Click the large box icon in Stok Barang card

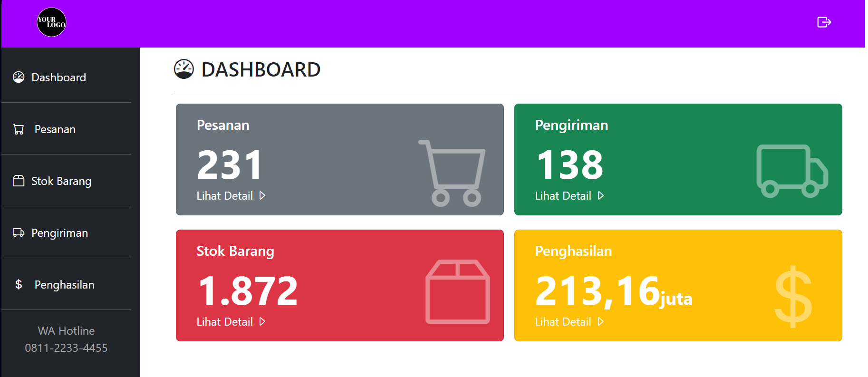457,291
